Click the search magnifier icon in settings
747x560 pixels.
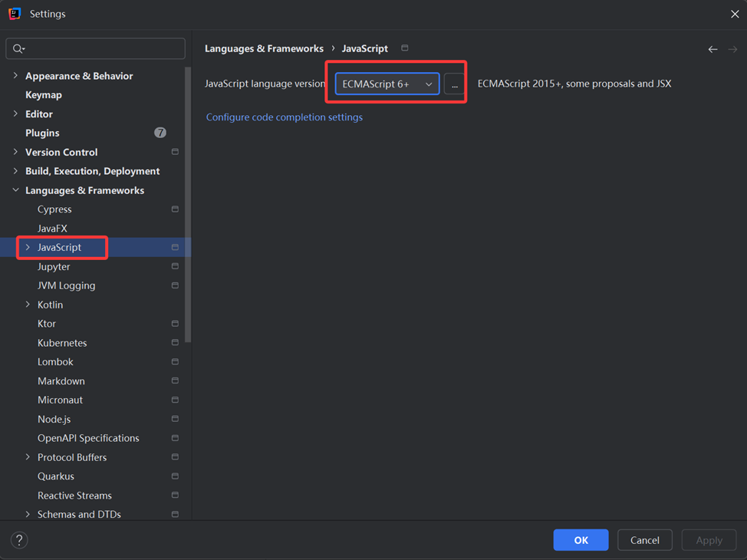click(18, 48)
